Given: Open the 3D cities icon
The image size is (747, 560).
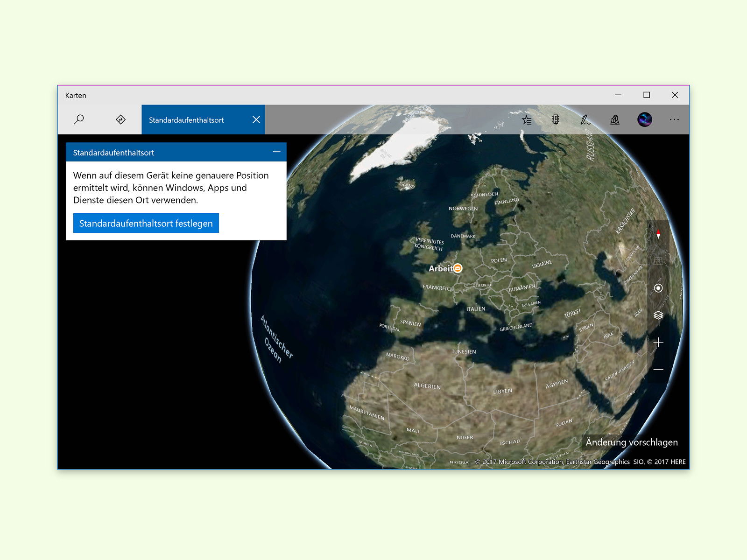Looking at the screenshot, I should [615, 120].
